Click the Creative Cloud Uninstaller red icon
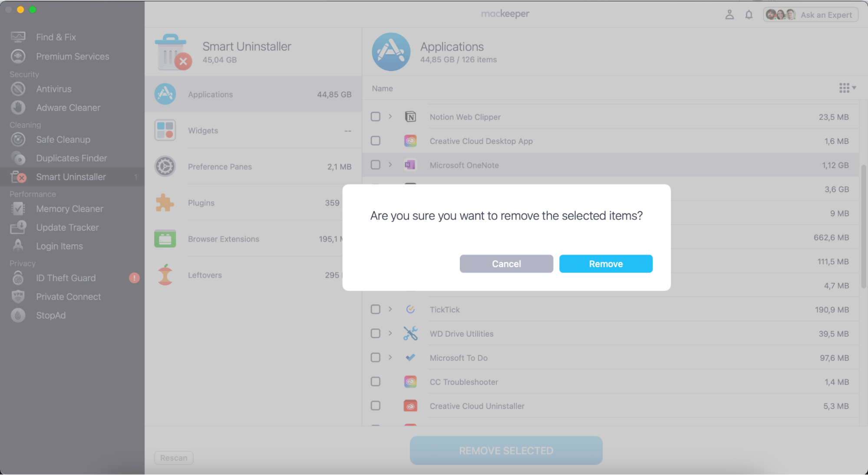 (x=410, y=406)
